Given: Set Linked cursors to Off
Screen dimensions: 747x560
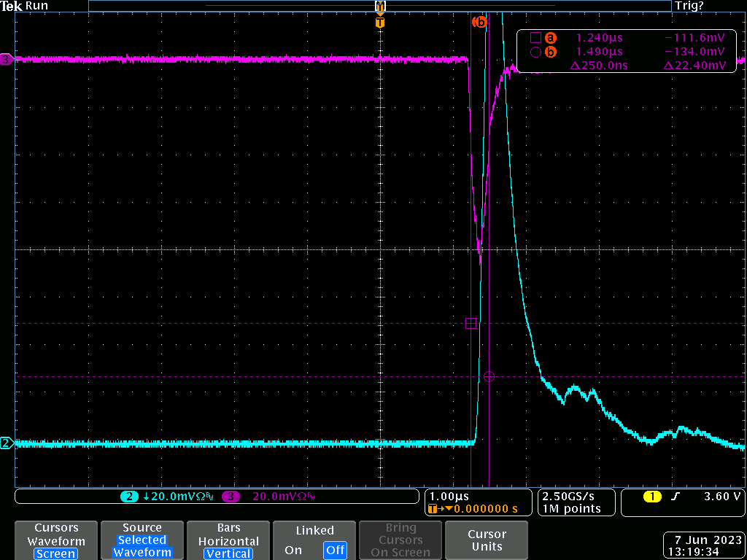Looking at the screenshot, I should point(336,551).
